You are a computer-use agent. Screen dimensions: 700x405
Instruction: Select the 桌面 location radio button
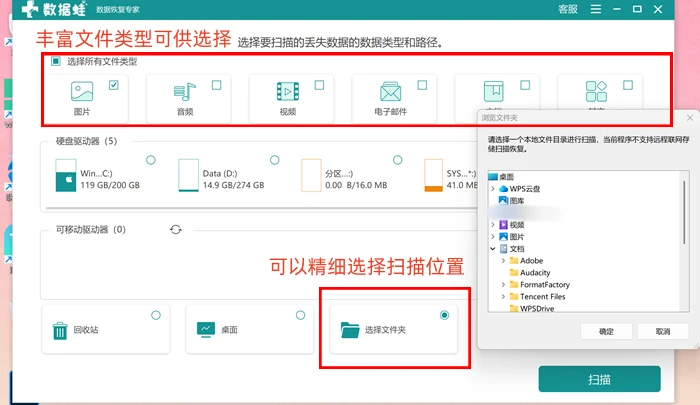pyautogui.click(x=300, y=315)
